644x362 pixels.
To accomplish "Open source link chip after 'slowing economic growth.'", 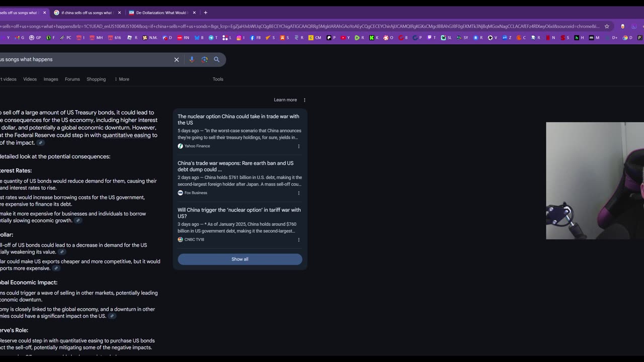I will click(78, 221).
